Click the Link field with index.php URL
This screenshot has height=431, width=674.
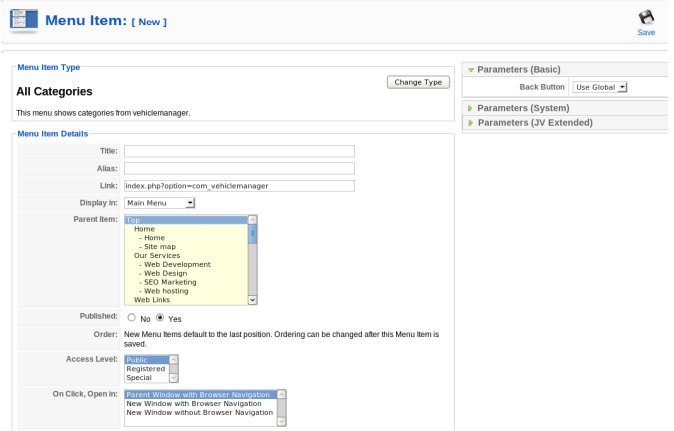[239, 186]
